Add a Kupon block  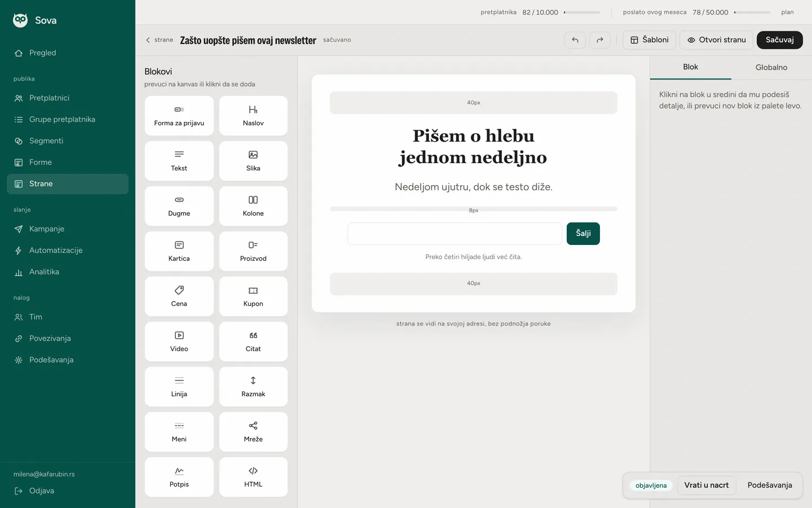pyautogui.click(x=253, y=296)
